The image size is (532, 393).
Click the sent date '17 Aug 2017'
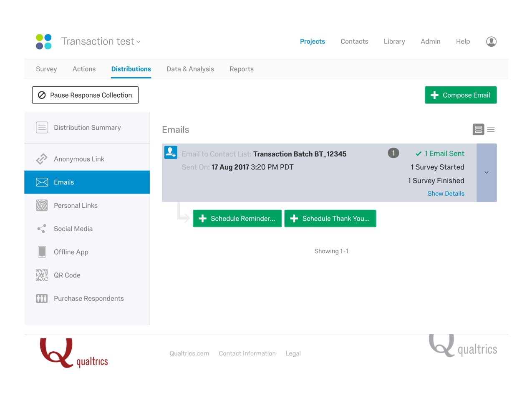tap(230, 167)
